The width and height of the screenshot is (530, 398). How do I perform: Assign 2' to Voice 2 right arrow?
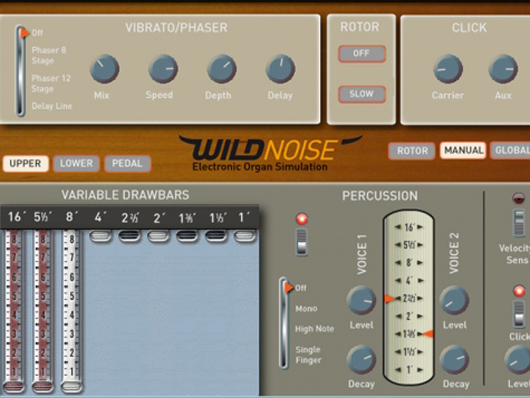[x=420, y=317]
